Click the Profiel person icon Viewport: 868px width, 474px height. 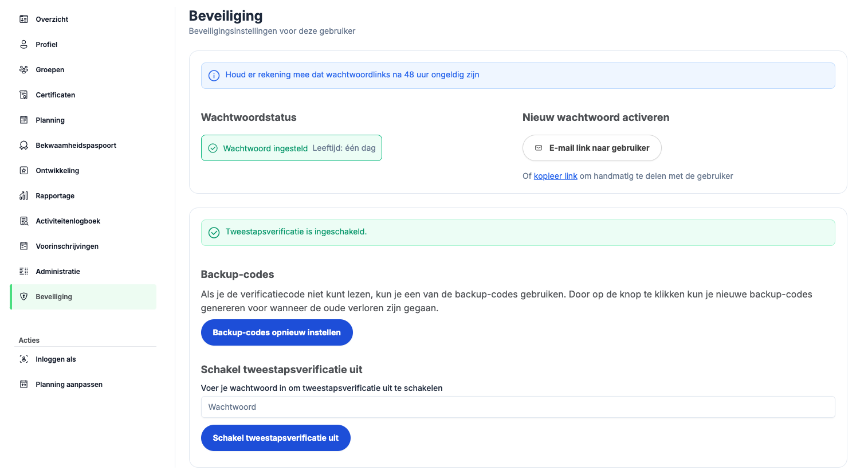click(23, 45)
